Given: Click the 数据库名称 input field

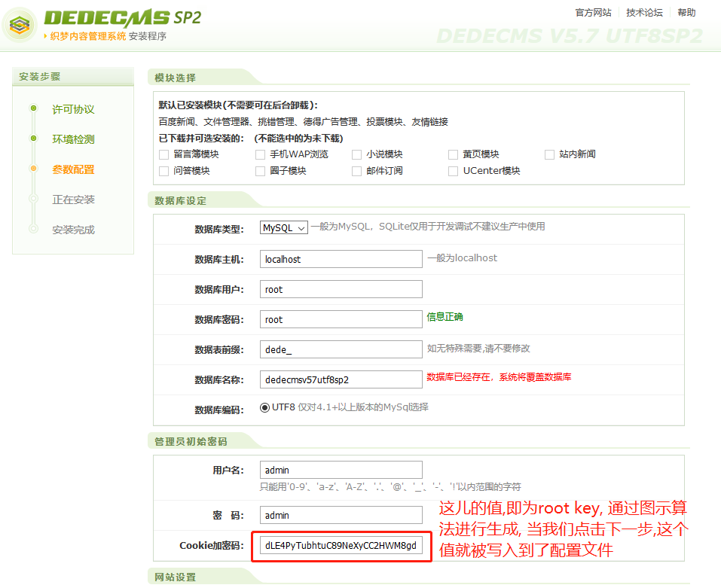Looking at the screenshot, I should [x=341, y=379].
